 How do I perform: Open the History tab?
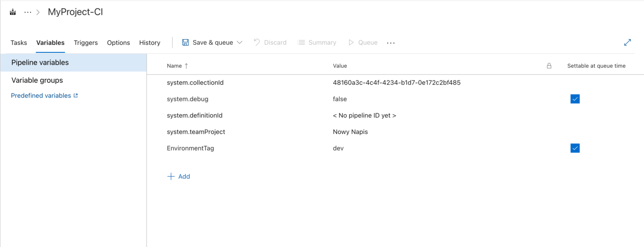coord(150,42)
